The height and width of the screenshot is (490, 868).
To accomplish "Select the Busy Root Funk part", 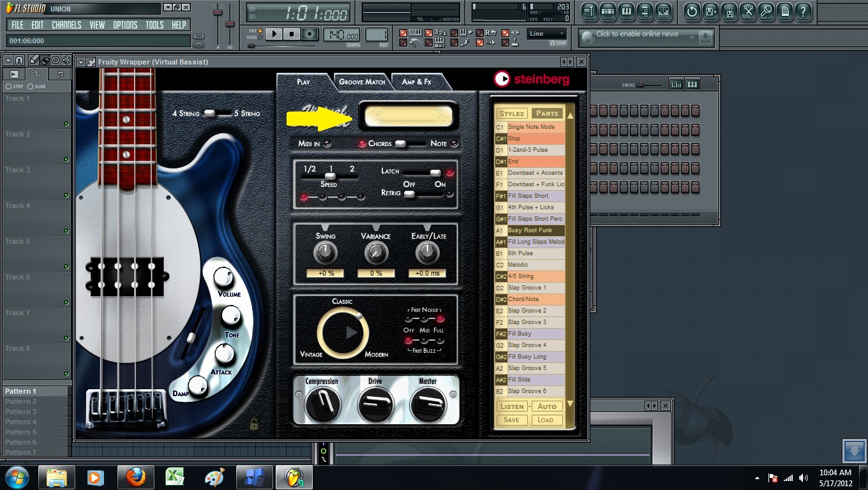I will tap(530, 230).
